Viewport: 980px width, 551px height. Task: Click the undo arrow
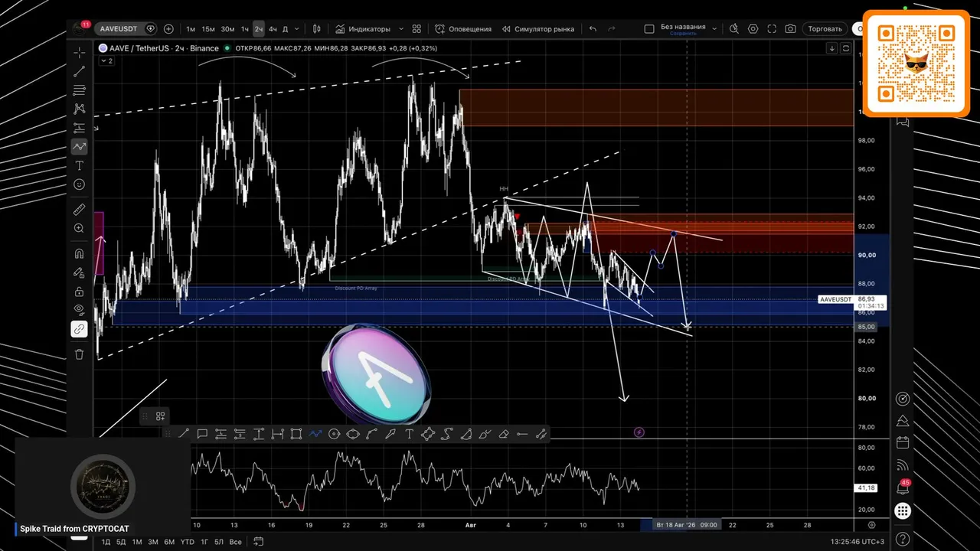click(x=593, y=29)
